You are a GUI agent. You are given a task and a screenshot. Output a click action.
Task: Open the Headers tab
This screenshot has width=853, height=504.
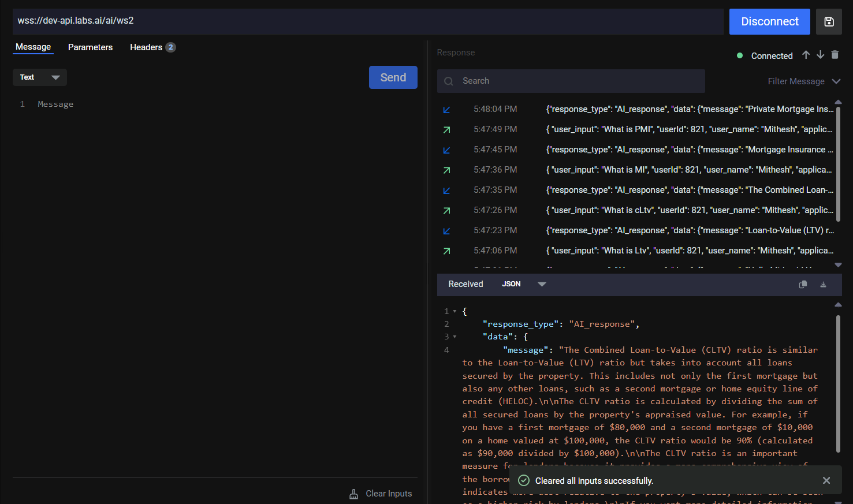pos(147,47)
